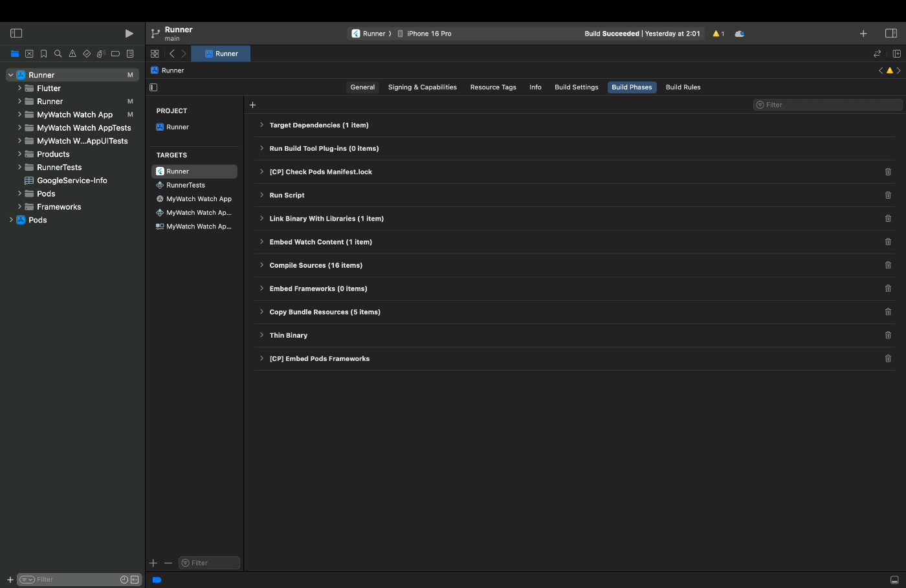Click the warning count indicator in toolbar
The height and width of the screenshot is (588, 906).
point(718,34)
